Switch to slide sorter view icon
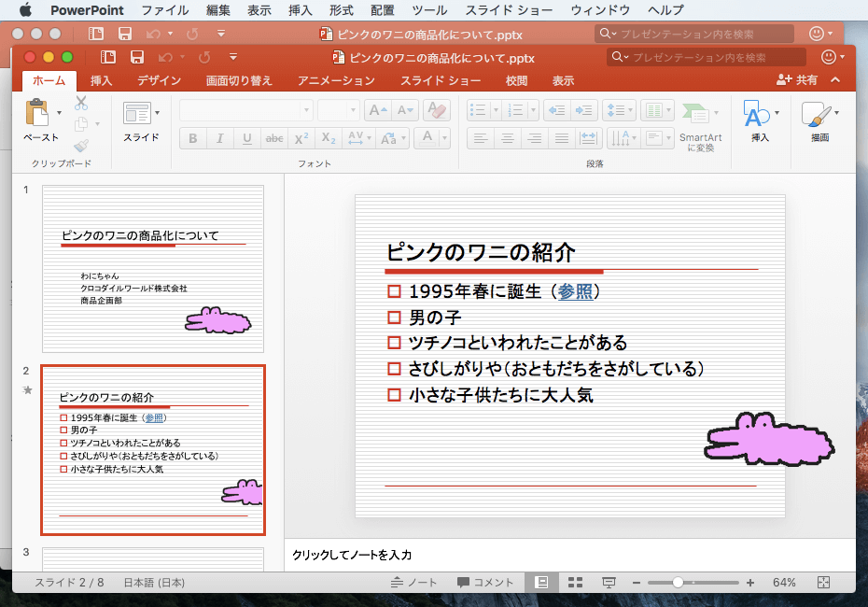 (x=575, y=583)
